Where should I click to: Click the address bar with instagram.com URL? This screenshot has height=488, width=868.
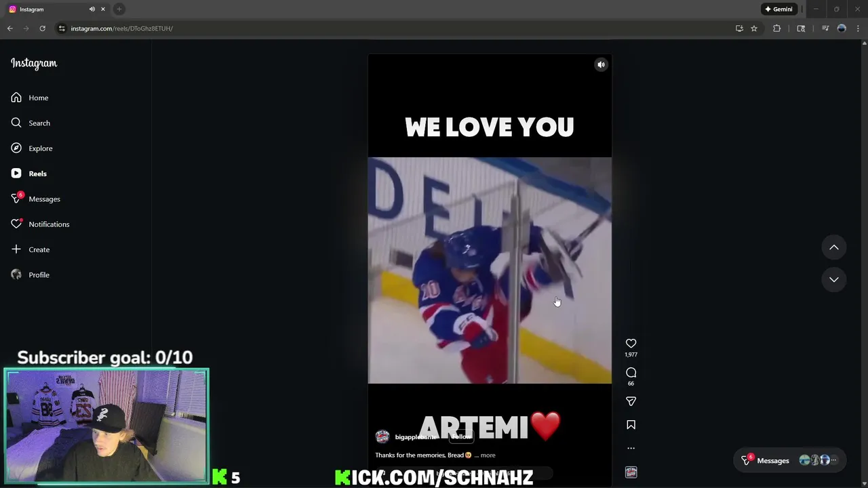pos(393,28)
